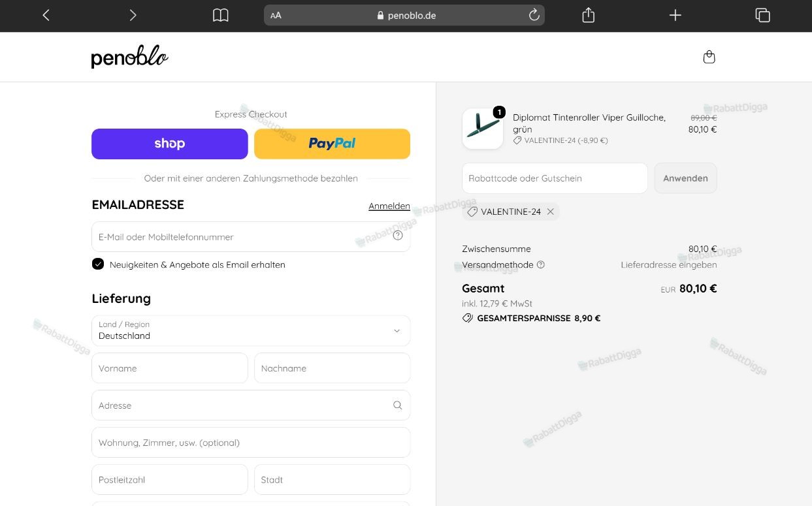Expand the Land / Region dropdown
The width and height of the screenshot is (812, 506).
[x=251, y=330]
